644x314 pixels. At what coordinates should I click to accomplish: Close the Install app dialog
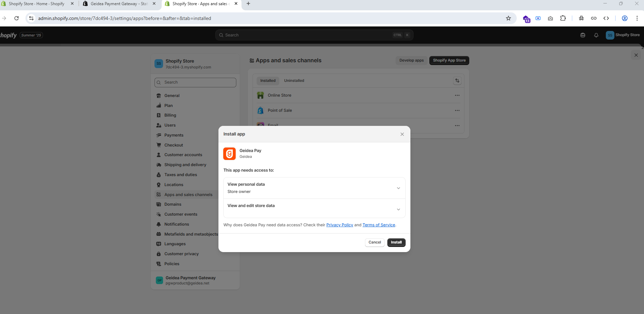(402, 134)
